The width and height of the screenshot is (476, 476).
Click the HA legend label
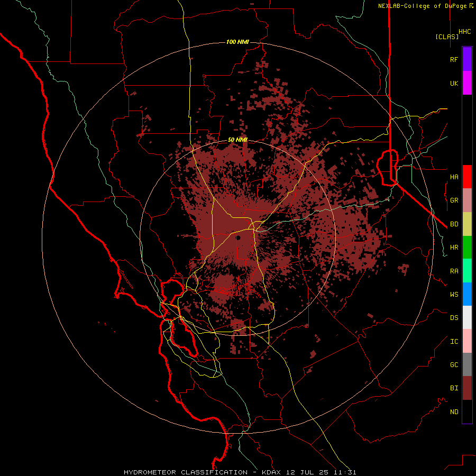coord(454,177)
